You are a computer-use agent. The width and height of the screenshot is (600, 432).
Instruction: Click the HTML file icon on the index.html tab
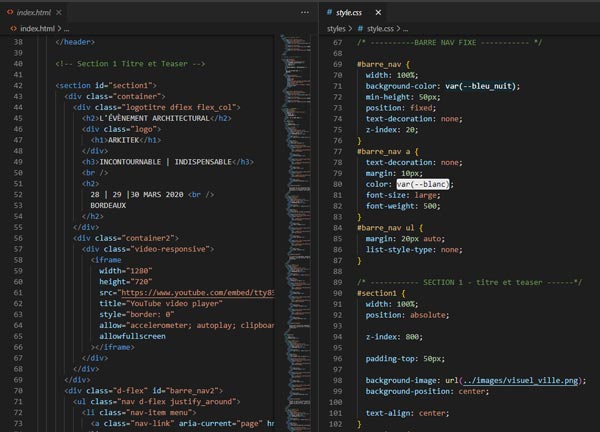(9, 11)
